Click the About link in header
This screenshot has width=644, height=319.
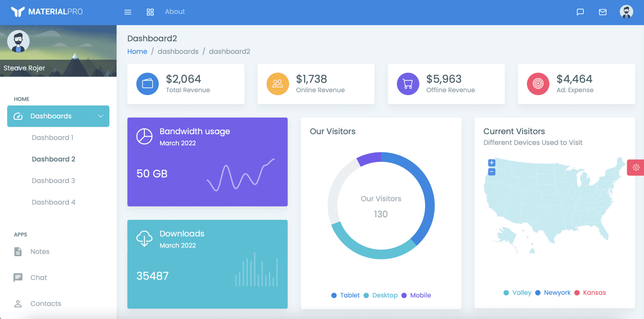175,12
